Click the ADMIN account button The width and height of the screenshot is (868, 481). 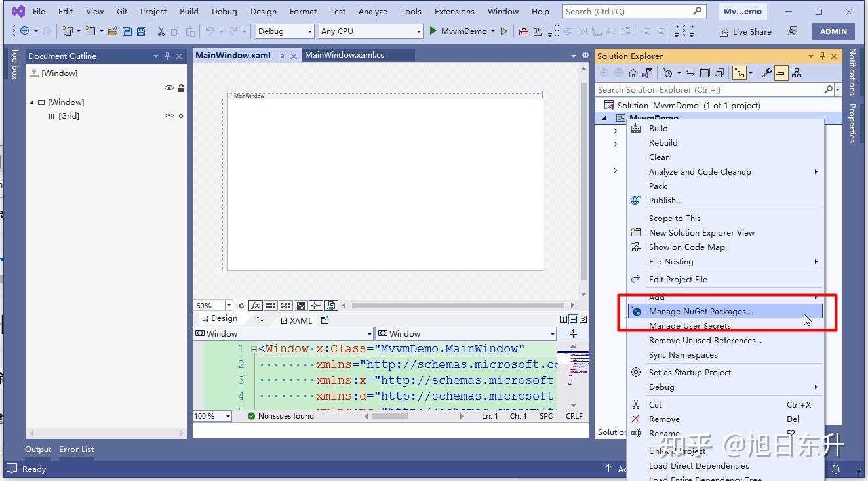click(x=833, y=31)
